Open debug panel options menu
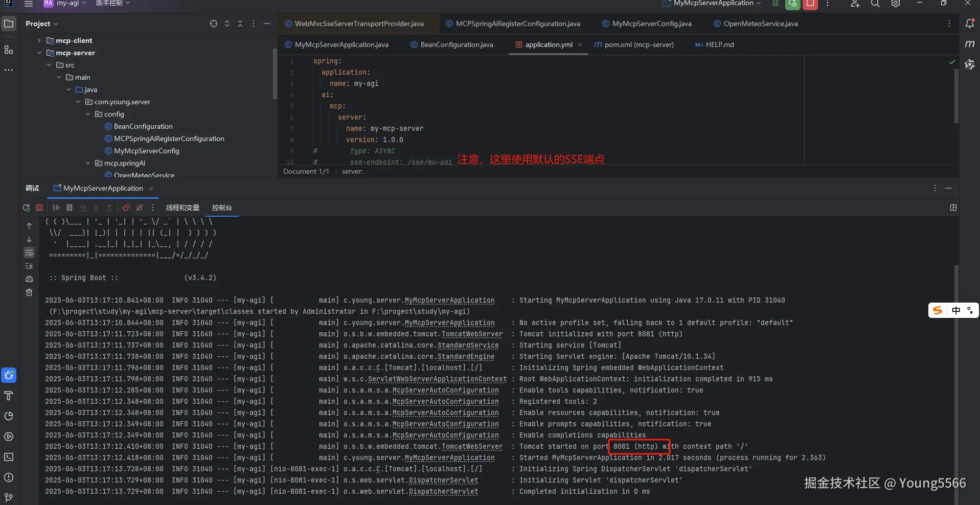The height and width of the screenshot is (505, 980). point(935,188)
